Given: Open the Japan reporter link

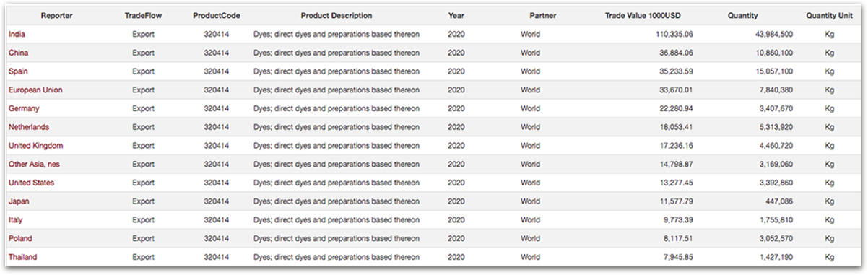Looking at the screenshot, I should pyautogui.click(x=19, y=201).
